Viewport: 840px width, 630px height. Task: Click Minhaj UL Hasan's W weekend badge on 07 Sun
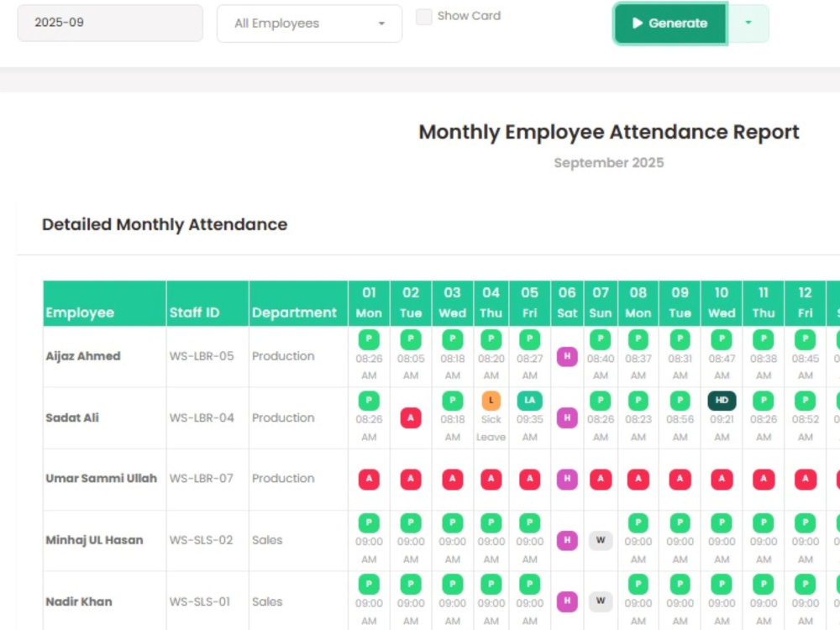[601, 540]
